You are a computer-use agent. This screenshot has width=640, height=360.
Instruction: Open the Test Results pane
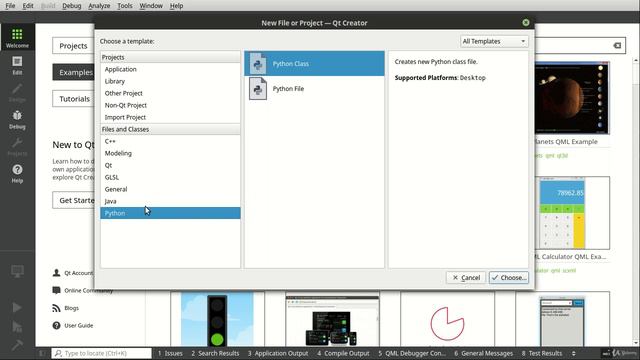(x=542, y=353)
